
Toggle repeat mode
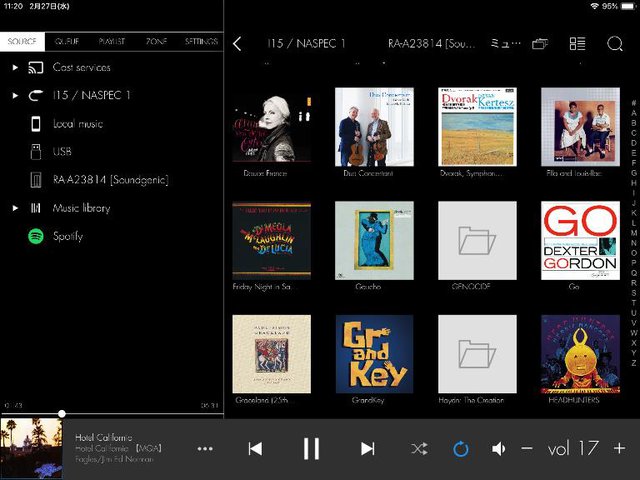coord(461,449)
